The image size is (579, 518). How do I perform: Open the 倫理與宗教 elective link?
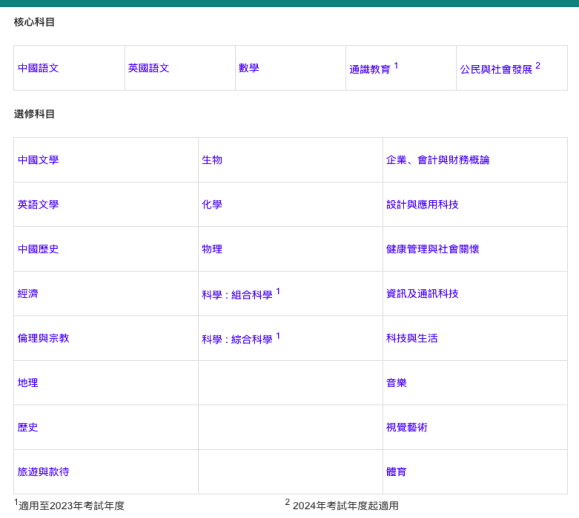coord(43,338)
